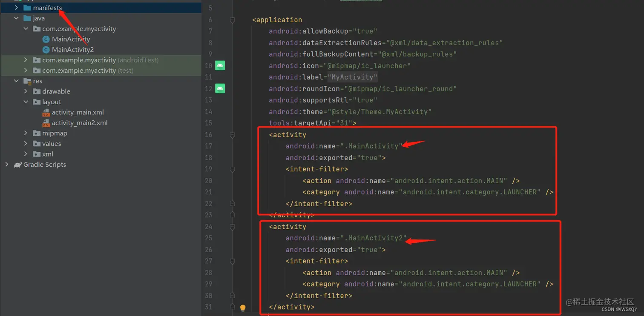Select the Gradle Scripts label
644x316 pixels.
pyautogui.click(x=45, y=165)
